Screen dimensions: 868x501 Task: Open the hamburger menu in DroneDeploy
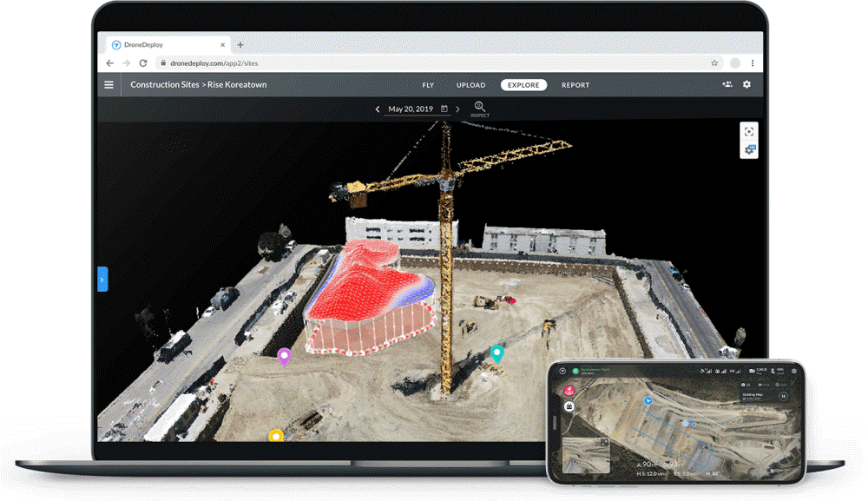click(x=108, y=85)
